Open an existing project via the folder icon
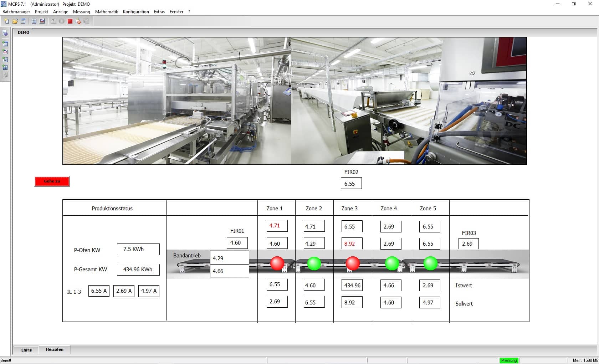Viewport: 599px width, 364px height. pyautogui.click(x=15, y=21)
